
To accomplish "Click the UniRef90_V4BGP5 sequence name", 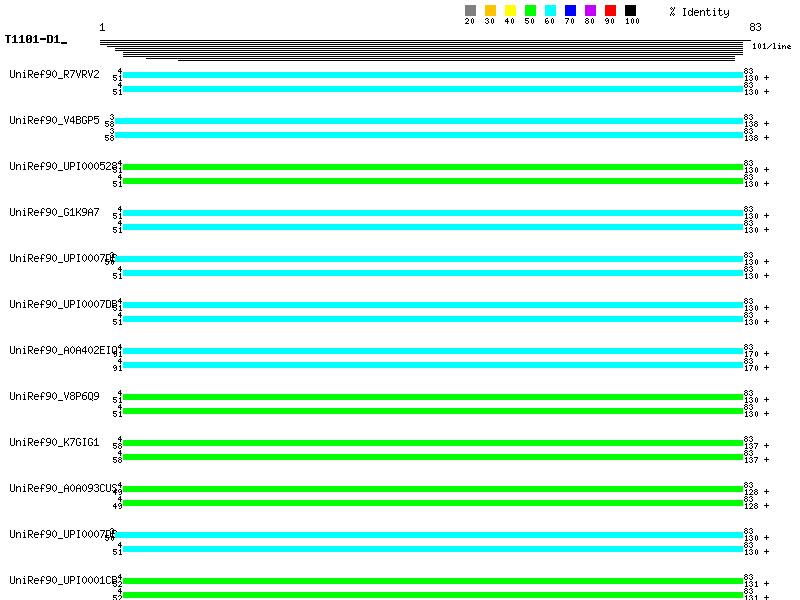I will (x=54, y=121).
